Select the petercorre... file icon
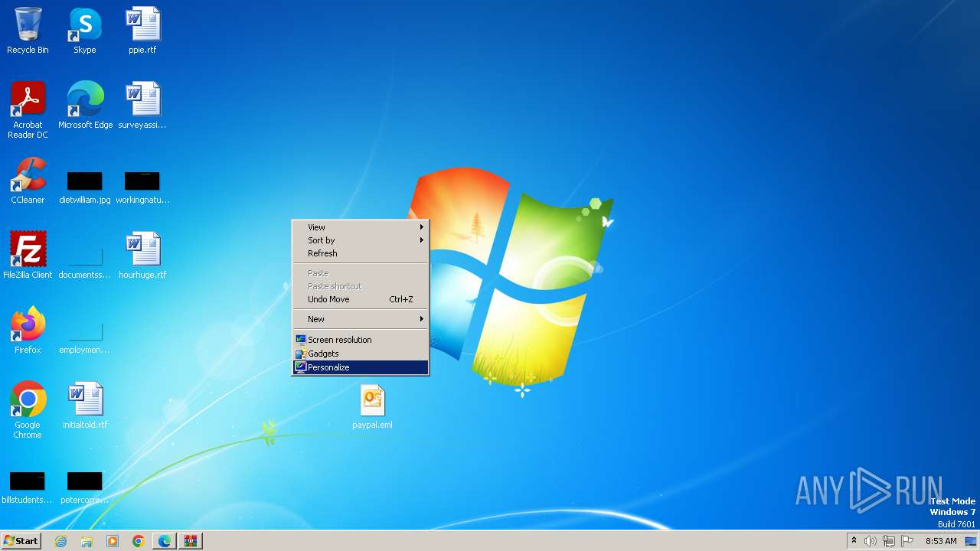Image resolution: width=980 pixels, height=551 pixels. pos(85,488)
